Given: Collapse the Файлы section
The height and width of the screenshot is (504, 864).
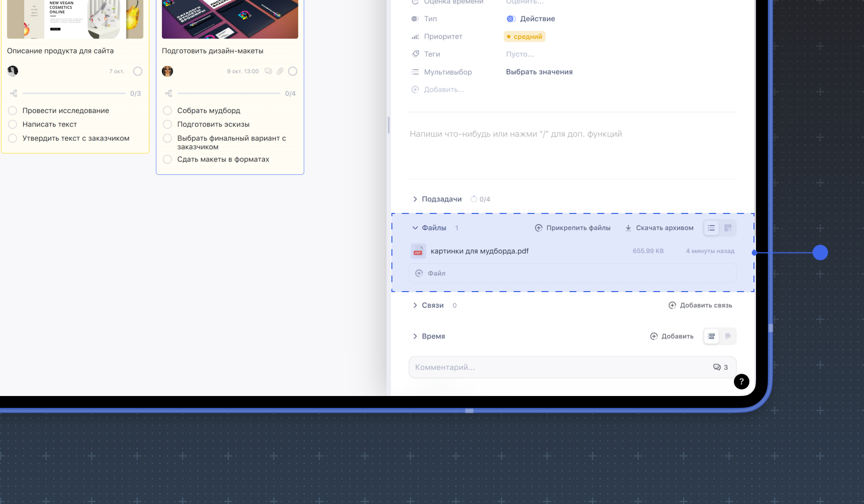Looking at the screenshot, I should point(415,228).
